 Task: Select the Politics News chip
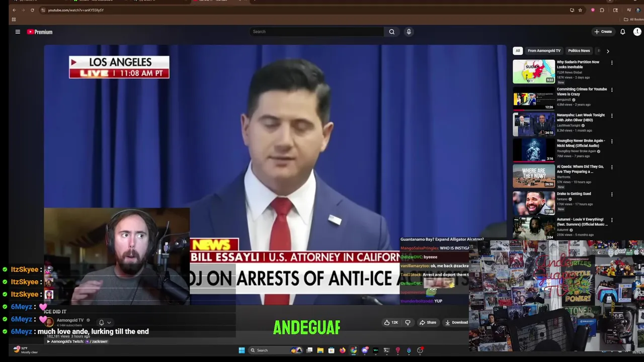579,51
